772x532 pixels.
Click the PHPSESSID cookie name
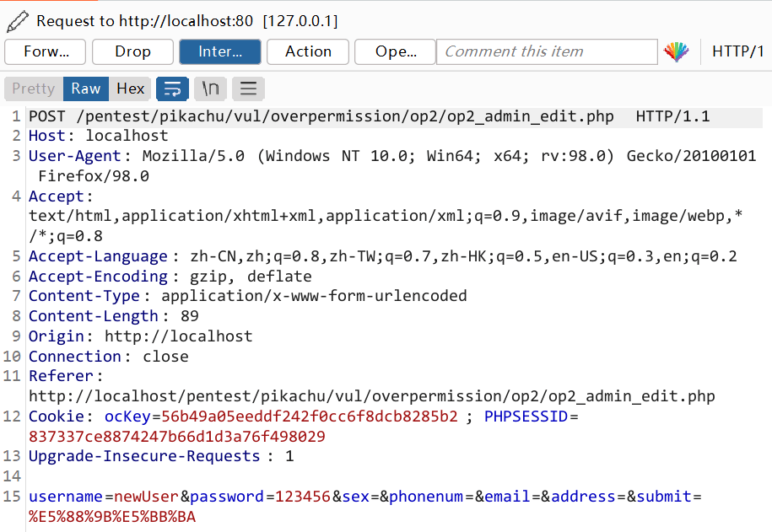(526, 416)
